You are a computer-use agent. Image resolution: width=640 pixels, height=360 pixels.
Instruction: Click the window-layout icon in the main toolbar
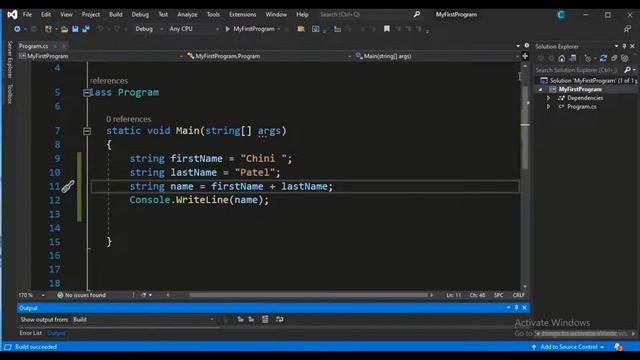316,29
